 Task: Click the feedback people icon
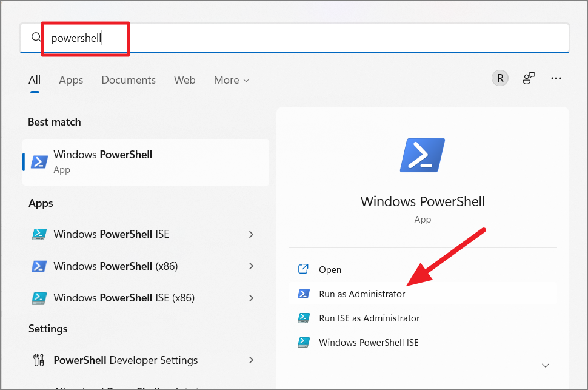[x=529, y=78]
